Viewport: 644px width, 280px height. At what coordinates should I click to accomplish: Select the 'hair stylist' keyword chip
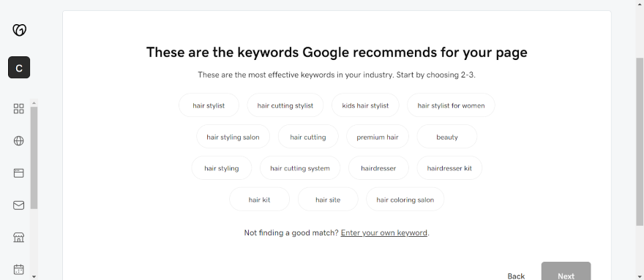209,105
